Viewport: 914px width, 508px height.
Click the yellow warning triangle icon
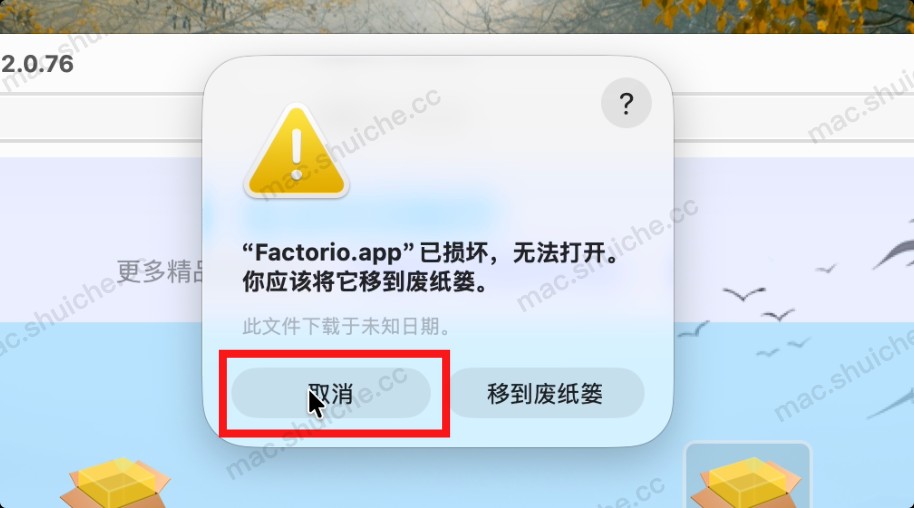(x=297, y=152)
